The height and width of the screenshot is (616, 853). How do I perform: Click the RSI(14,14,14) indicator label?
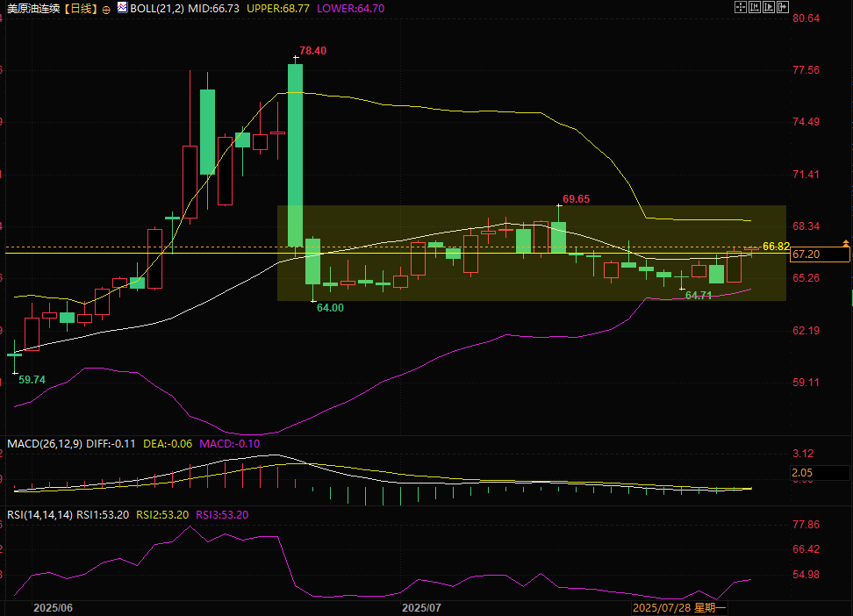point(39,515)
